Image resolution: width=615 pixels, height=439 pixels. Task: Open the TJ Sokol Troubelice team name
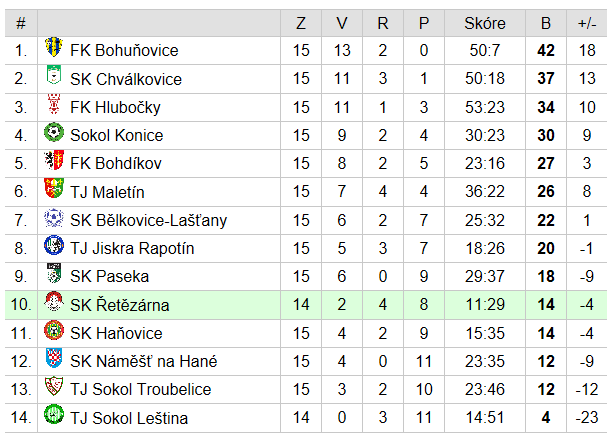pos(140,390)
